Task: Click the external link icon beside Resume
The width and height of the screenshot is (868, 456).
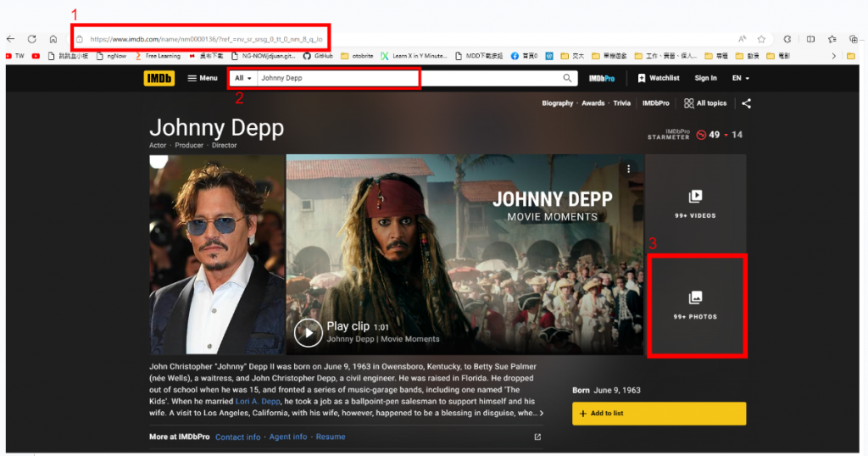Action: [x=537, y=437]
